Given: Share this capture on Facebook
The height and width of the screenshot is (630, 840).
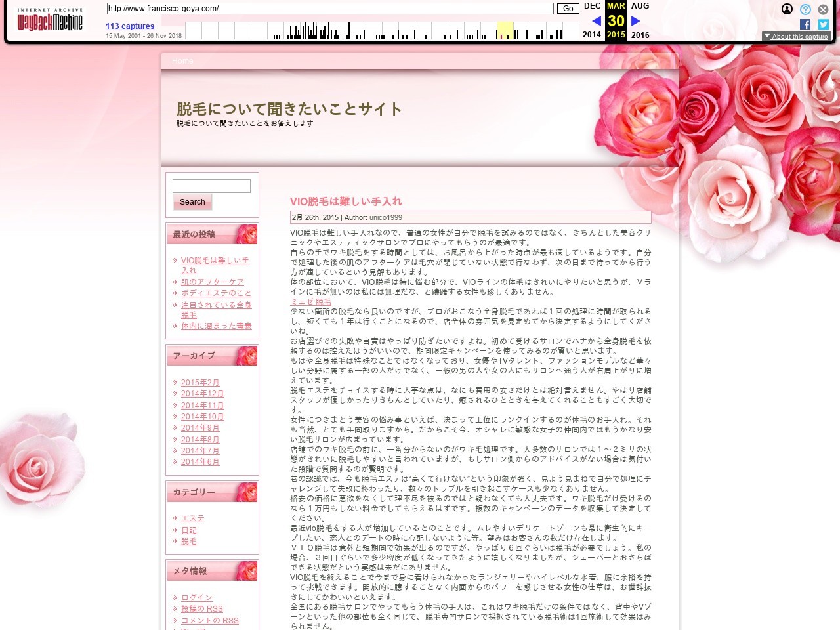Looking at the screenshot, I should (805, 25).
